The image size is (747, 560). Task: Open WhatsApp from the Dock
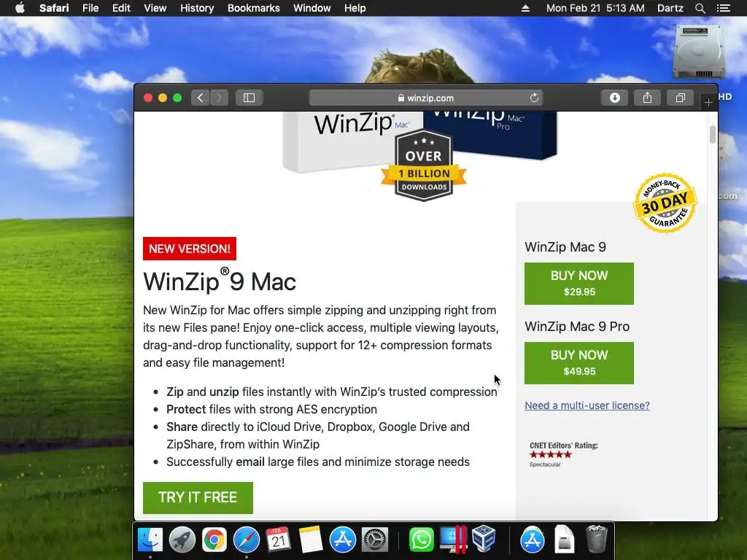(x=421, y=540)
